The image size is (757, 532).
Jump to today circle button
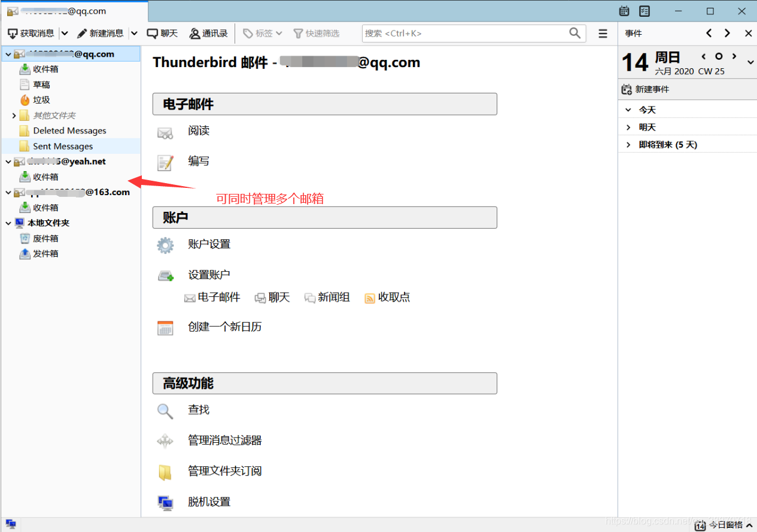pos(719,56)
